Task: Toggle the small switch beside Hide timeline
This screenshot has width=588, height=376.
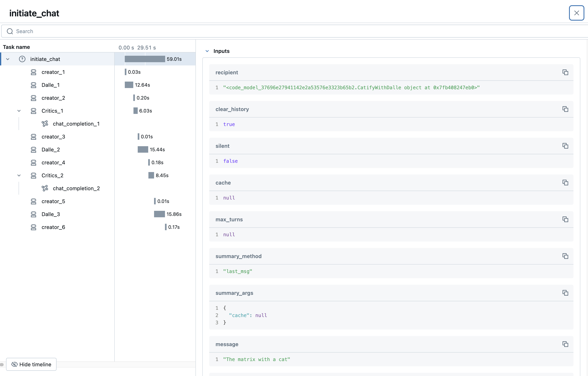Action: pyautogui.click(x=2, y=364)
